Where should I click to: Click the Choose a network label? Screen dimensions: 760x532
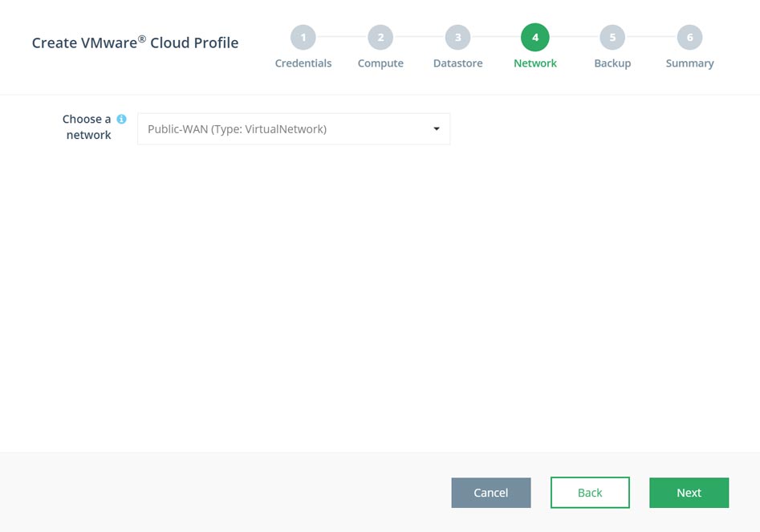(87, 127)
